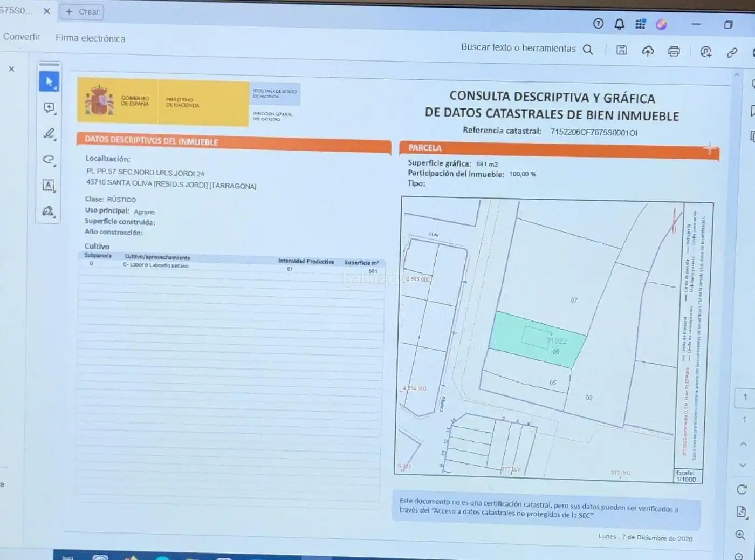This screenshot has height=560, width=755.
Task: Rotate the page view
Action: tap(742, 489)
